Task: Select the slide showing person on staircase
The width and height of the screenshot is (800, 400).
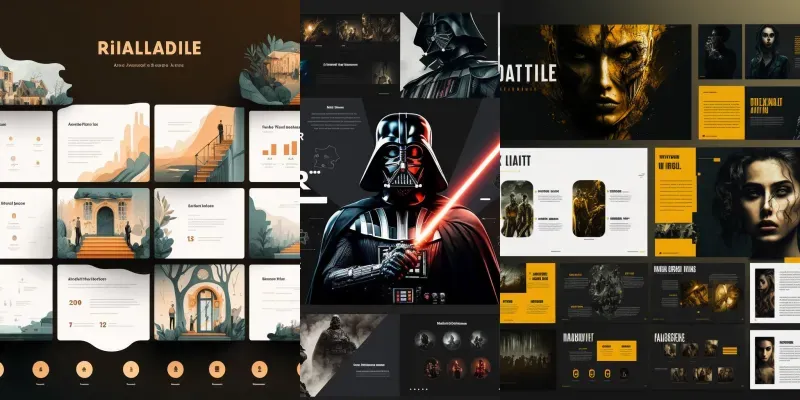Action: 199,143
